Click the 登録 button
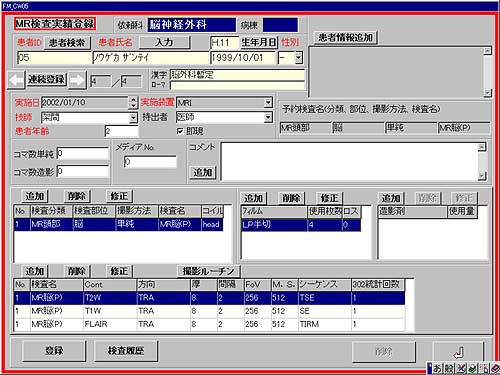 tap(54, 351)
